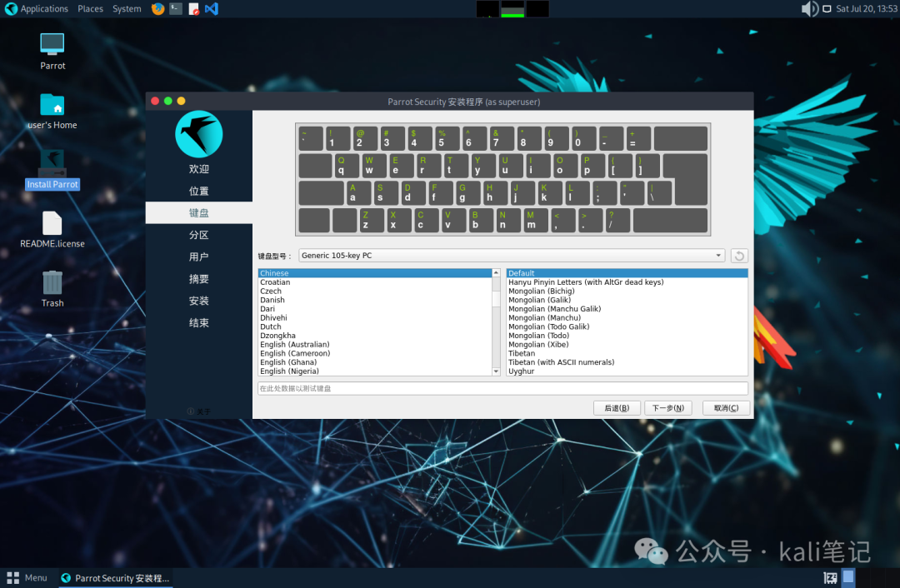Click the 关于 about link
This screenshot has width=900, height=588.
[x=199, y=411]
